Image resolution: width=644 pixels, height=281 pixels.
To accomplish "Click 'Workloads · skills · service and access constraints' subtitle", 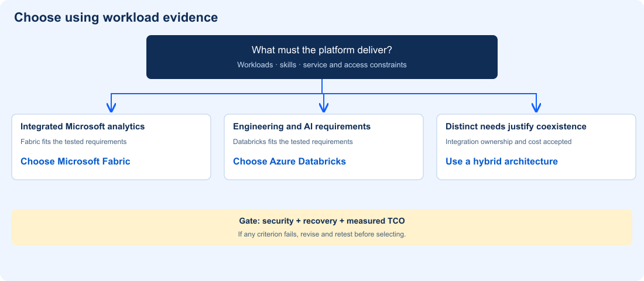I will pyautogui.click(x=322, y=65).
